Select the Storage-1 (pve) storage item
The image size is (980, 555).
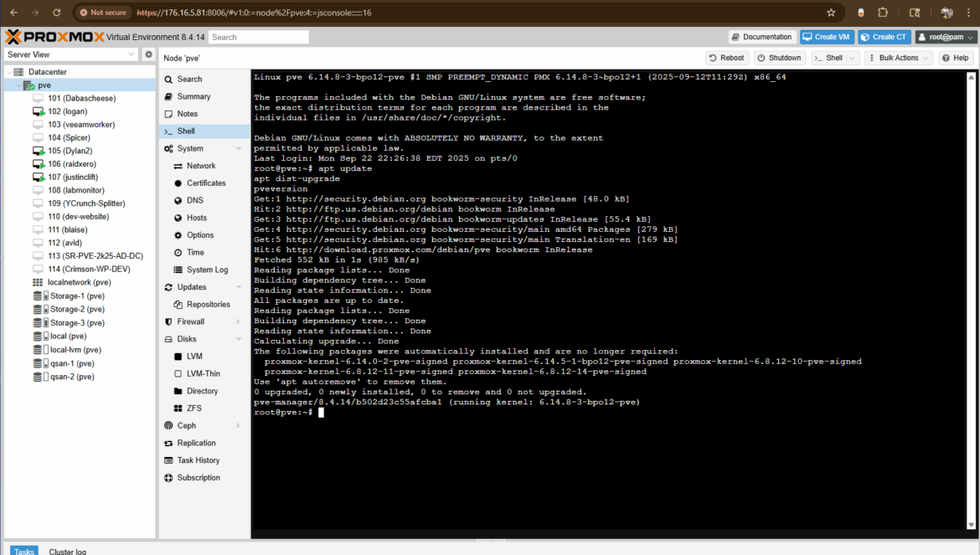[x=77, y=296]
